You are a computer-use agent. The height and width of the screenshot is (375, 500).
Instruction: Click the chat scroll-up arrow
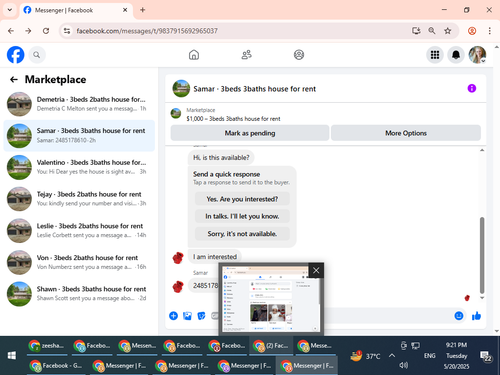point(482,150)
